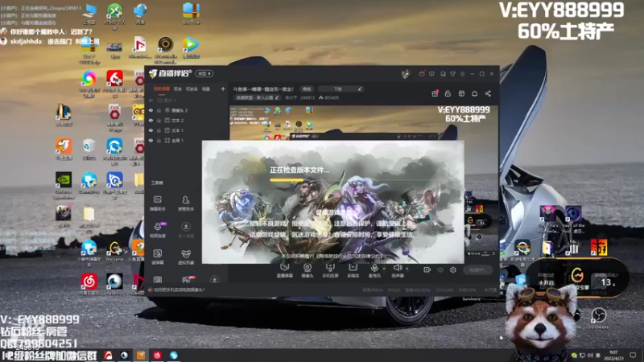Hide the 全屏 1 layer via eye icon

(151, 140)
